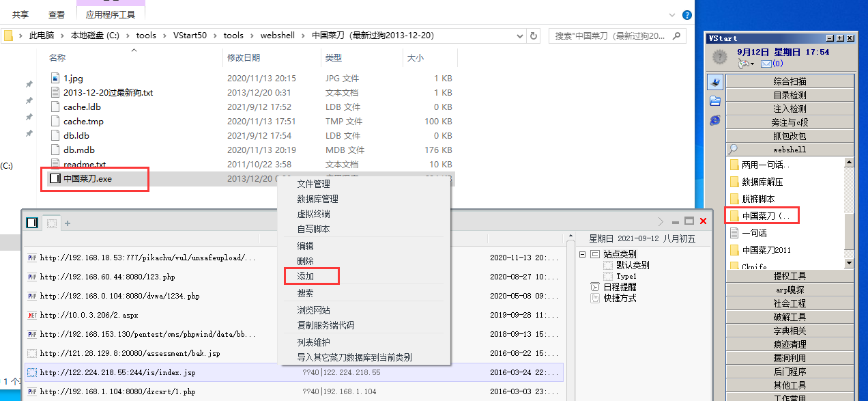Click the 1.jpg file icon
Viewport: 868px width, 401px height.
pos(56,79)
